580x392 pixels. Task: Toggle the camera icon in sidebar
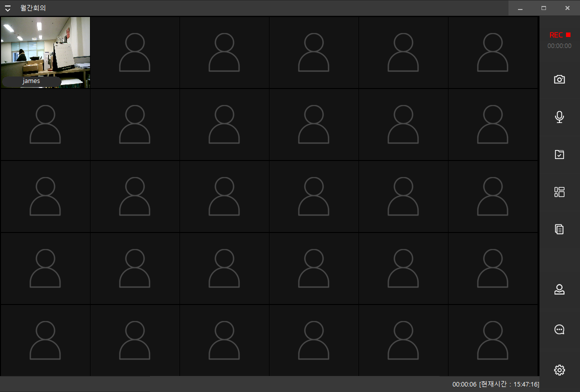(559, 79)
